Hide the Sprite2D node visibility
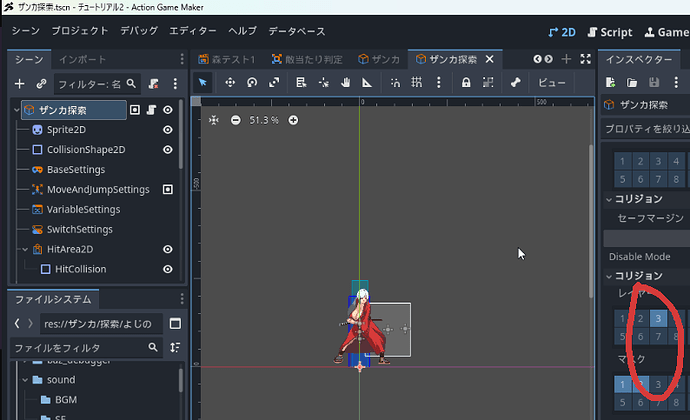690x420 pixels. 168,130
